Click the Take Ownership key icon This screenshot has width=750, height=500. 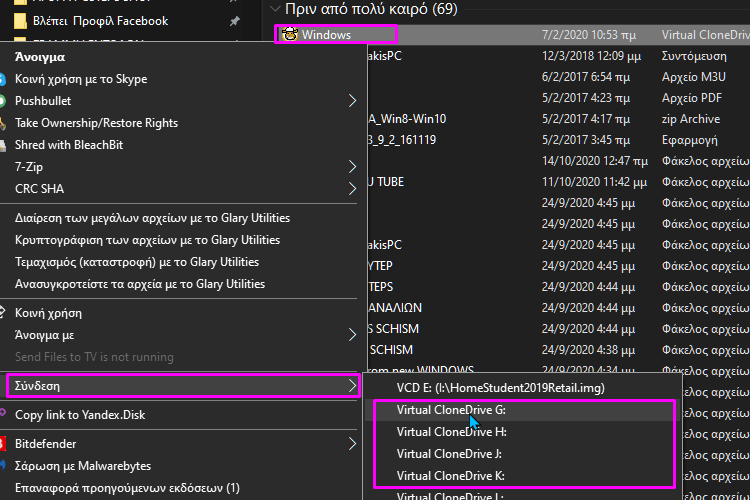pos(2,123)
